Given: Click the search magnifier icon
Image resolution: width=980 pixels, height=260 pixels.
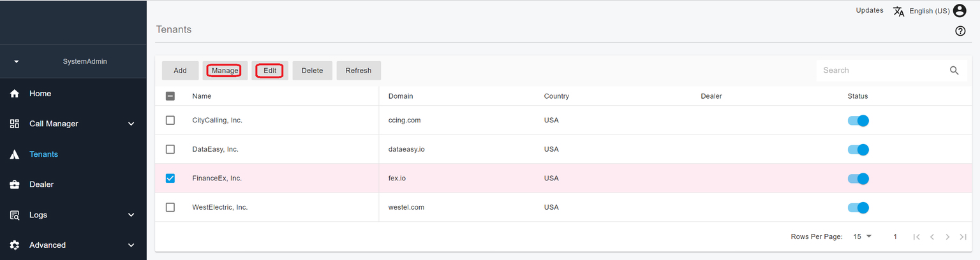Looking at the screenshot, I should click(x=954, y=71).
